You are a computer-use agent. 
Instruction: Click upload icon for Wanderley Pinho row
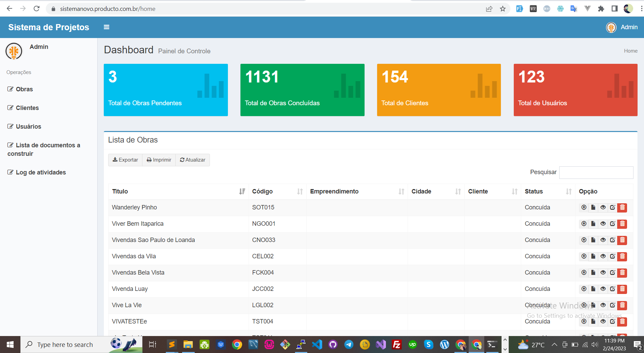(584, 207)
